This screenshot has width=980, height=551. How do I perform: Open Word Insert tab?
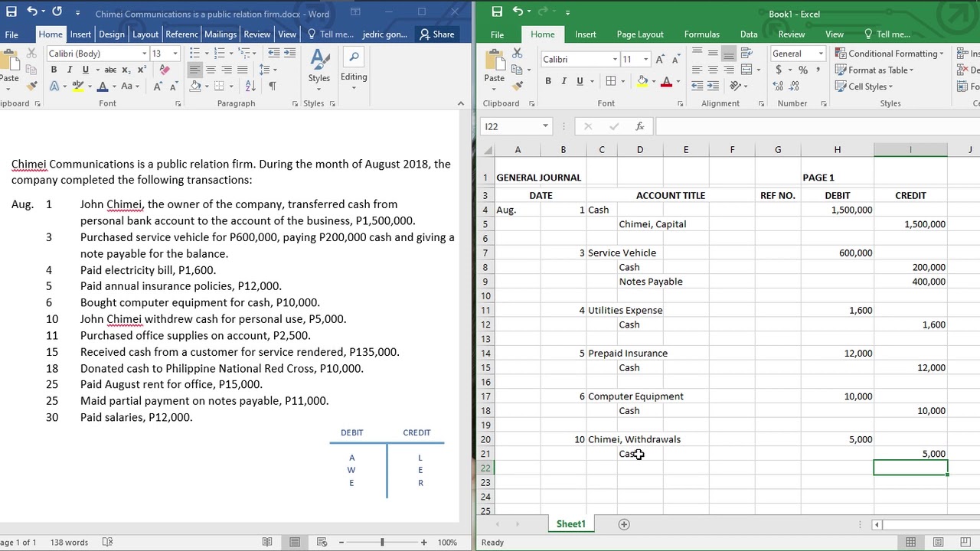80,34
